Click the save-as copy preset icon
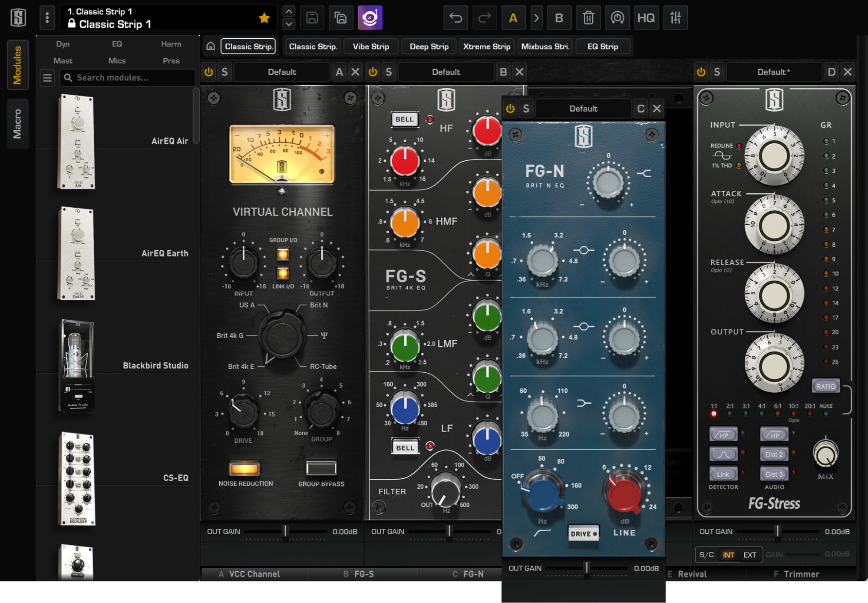This screenshot has width=868, height=603. point(341,18)
